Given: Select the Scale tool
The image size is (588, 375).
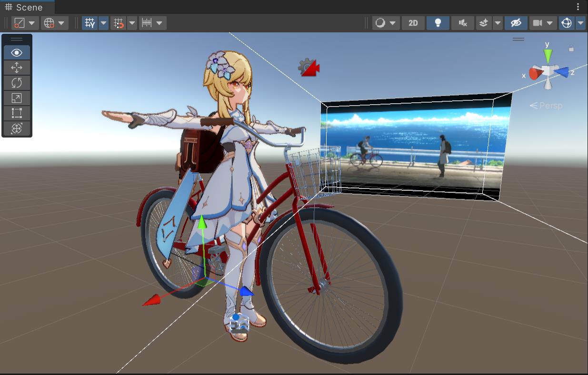Looking at the screenshot, I should [17, 98].
